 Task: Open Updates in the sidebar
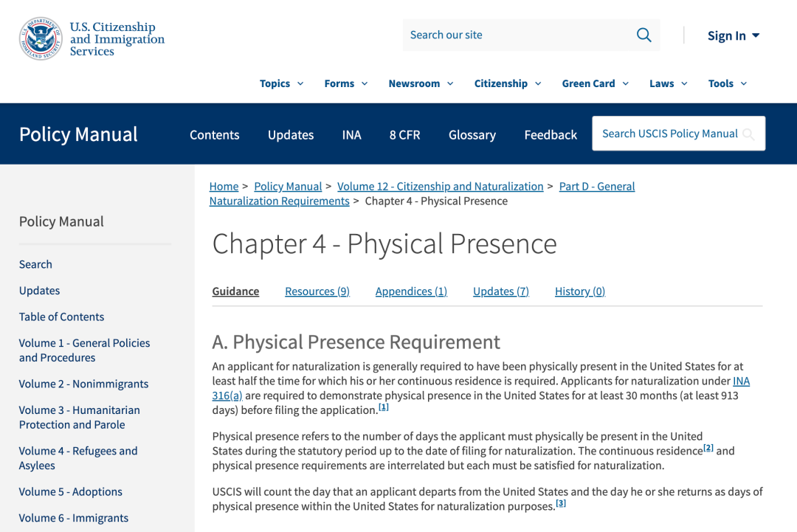pyautogui.click(x=39, y=291)
